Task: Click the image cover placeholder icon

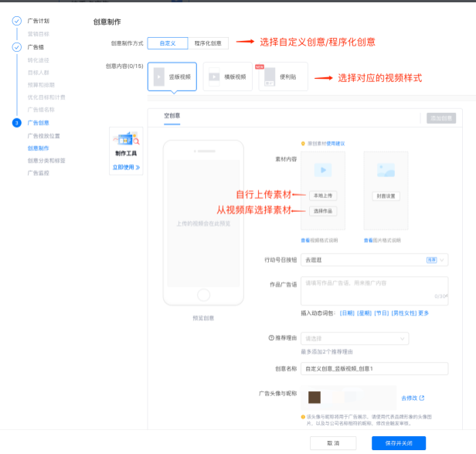Action: (386, 170)
